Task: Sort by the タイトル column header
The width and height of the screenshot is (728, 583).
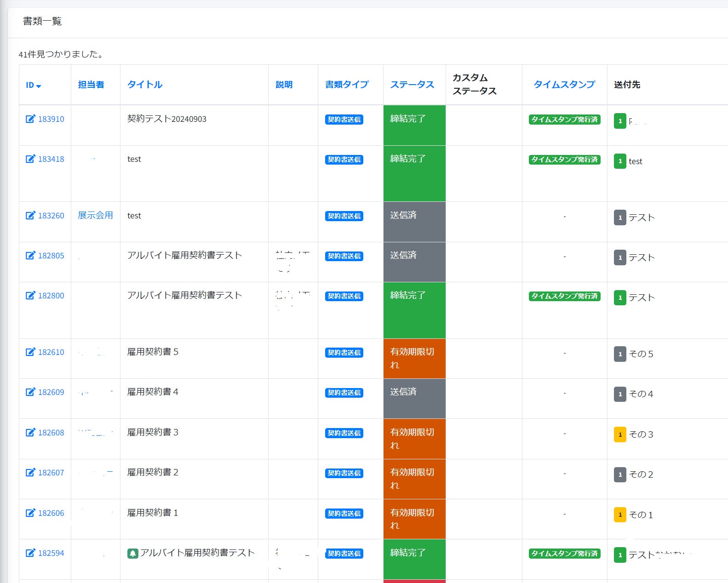Action: (145, 85)
